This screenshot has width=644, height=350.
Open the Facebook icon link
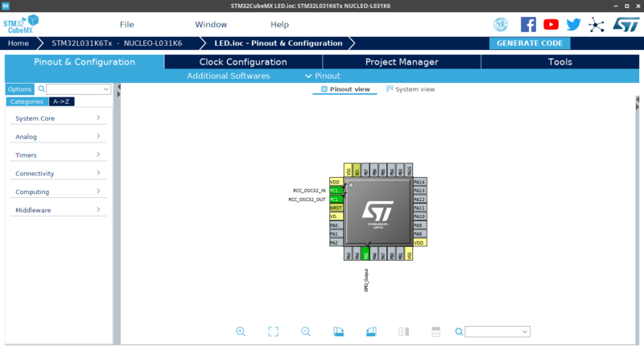528,24
